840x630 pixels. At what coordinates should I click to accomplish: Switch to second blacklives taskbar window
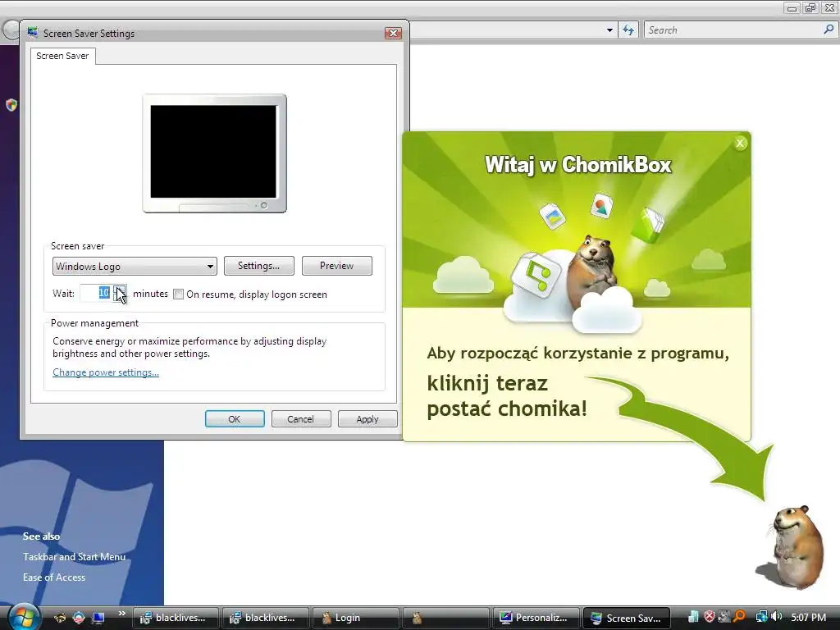265,618
